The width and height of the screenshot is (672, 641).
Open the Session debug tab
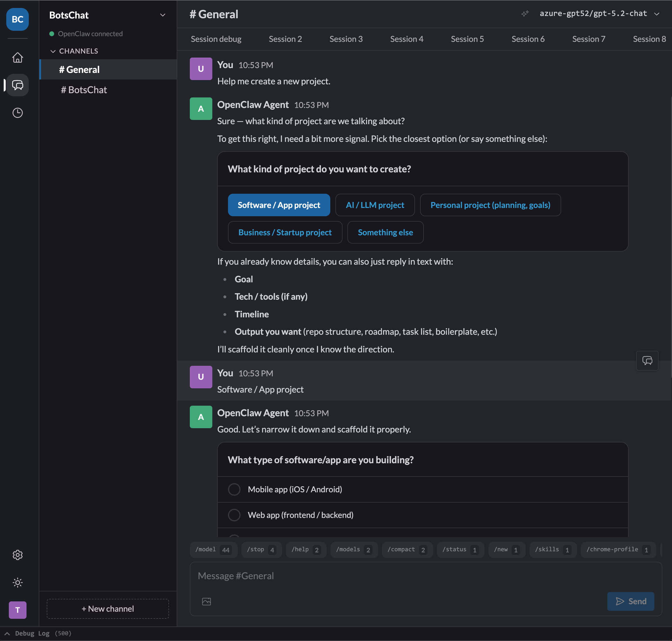pyautogui.click(x=216, y=39)
